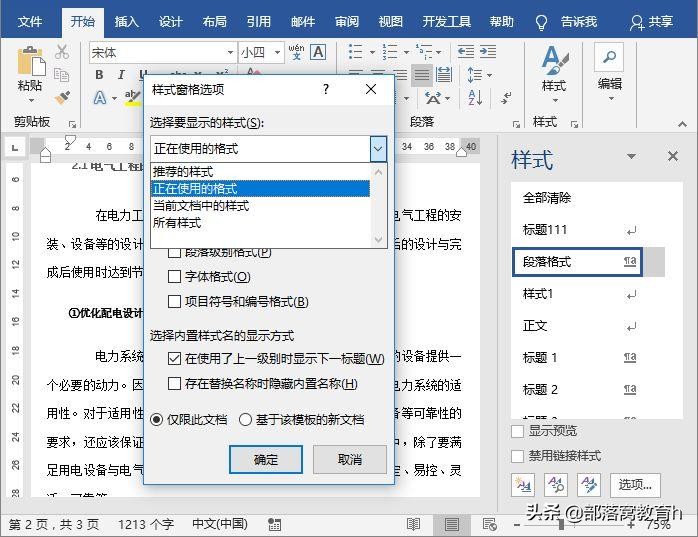Expand the bullet list dropdown arrow

372,53
